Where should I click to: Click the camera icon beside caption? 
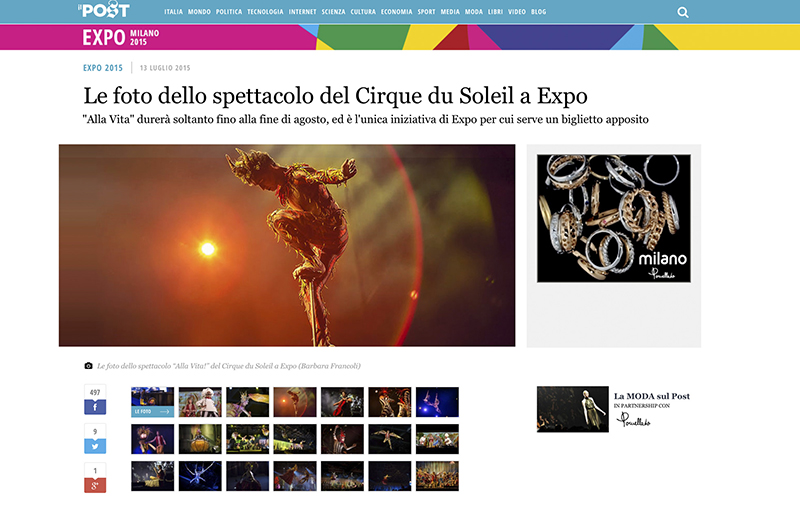click(x=88, y=366)
